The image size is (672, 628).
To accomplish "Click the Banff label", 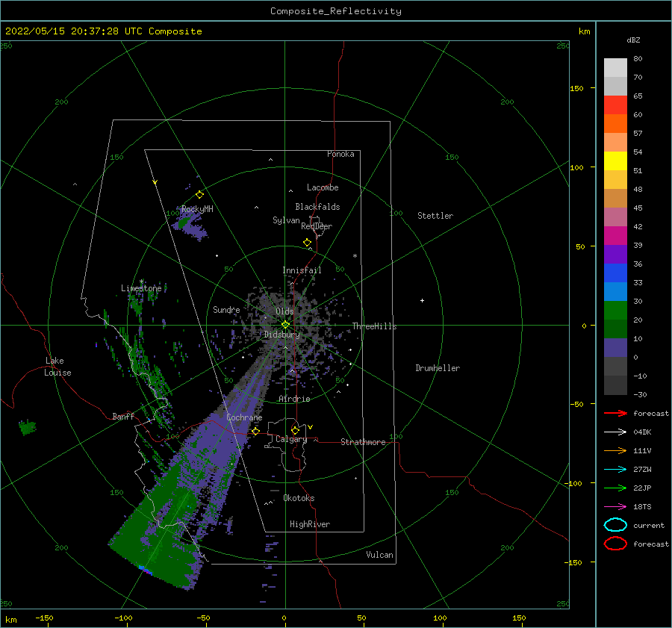I will [x=123, y=416].
